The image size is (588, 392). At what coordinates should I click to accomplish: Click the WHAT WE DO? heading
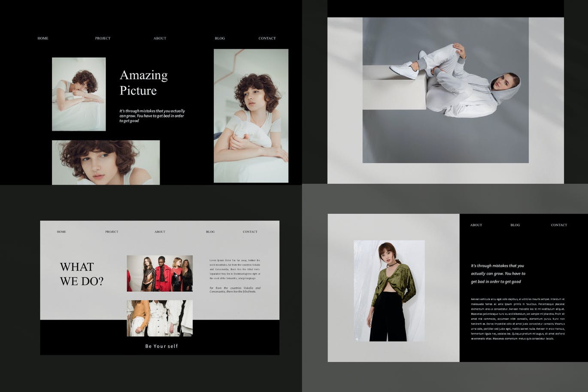pyautogui.click(x=82, y=274)
